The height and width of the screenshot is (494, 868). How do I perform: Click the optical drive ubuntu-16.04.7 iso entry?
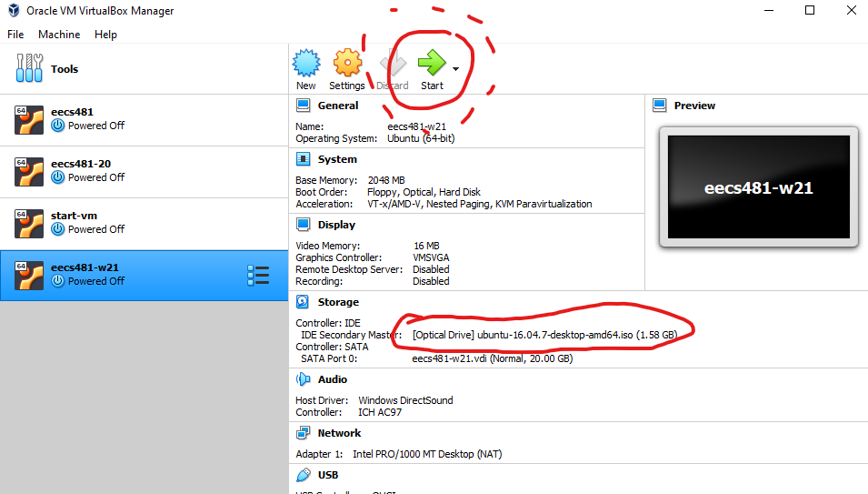coord(544,335)
